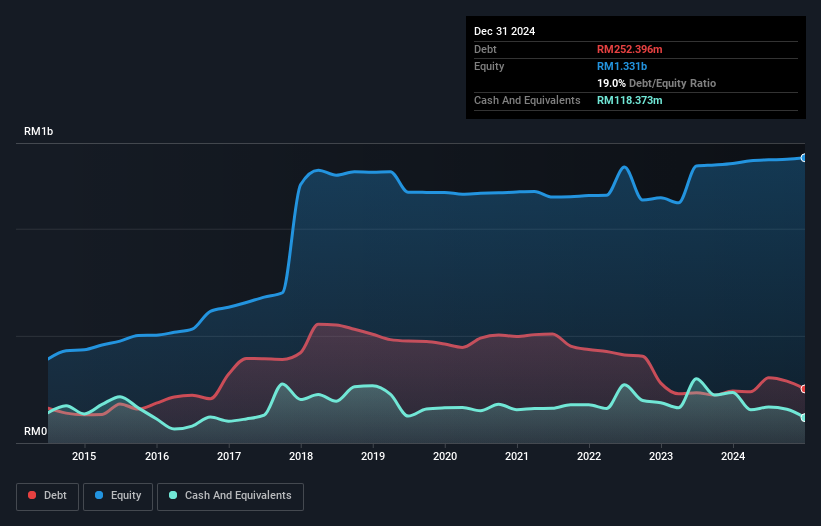The height and width of the screenshot is (526, 821).
Task: Click the red Debt legend dot
Action: (32, 495)
